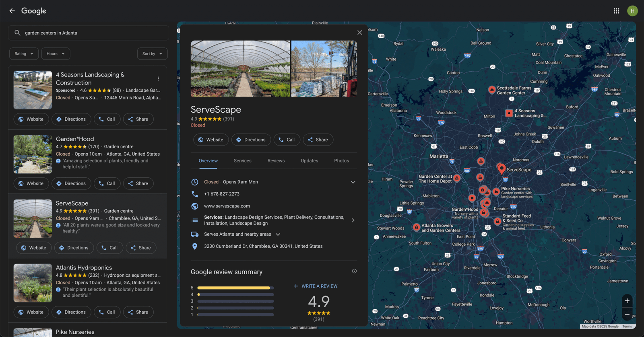Select the Scottsdale Farms Garden Center map pin
Screen dimensions: 644x337
(491, 90)
